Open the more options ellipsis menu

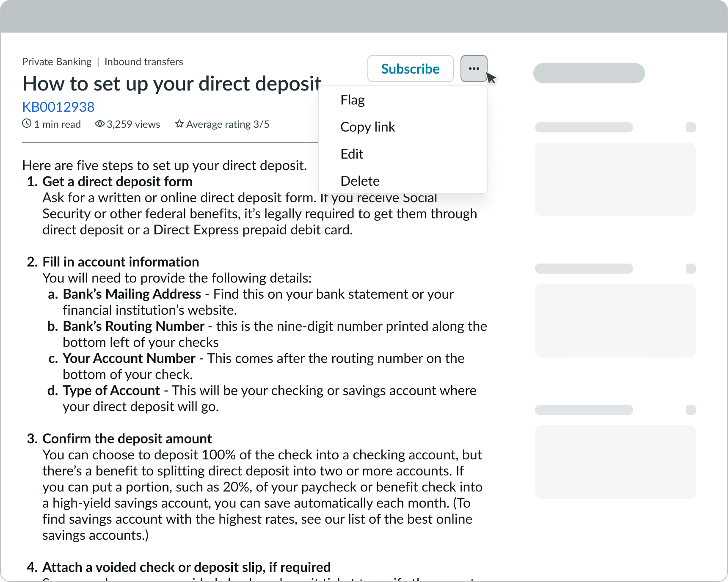[x=474, y=69]
